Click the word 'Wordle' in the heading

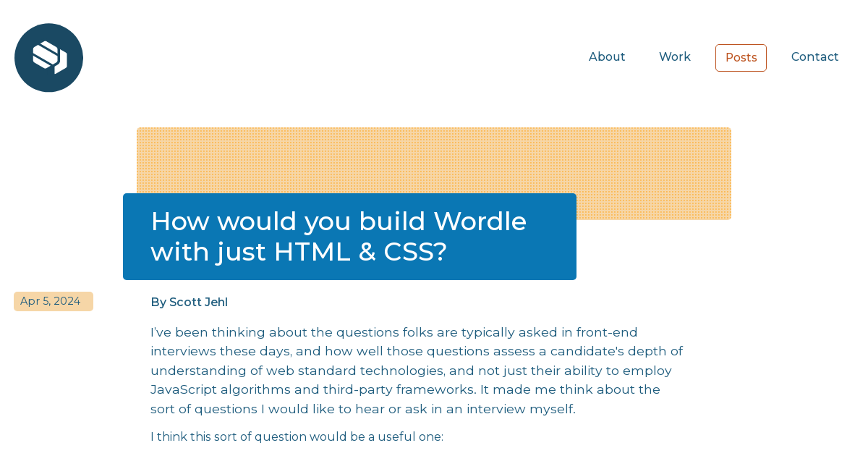480,221
